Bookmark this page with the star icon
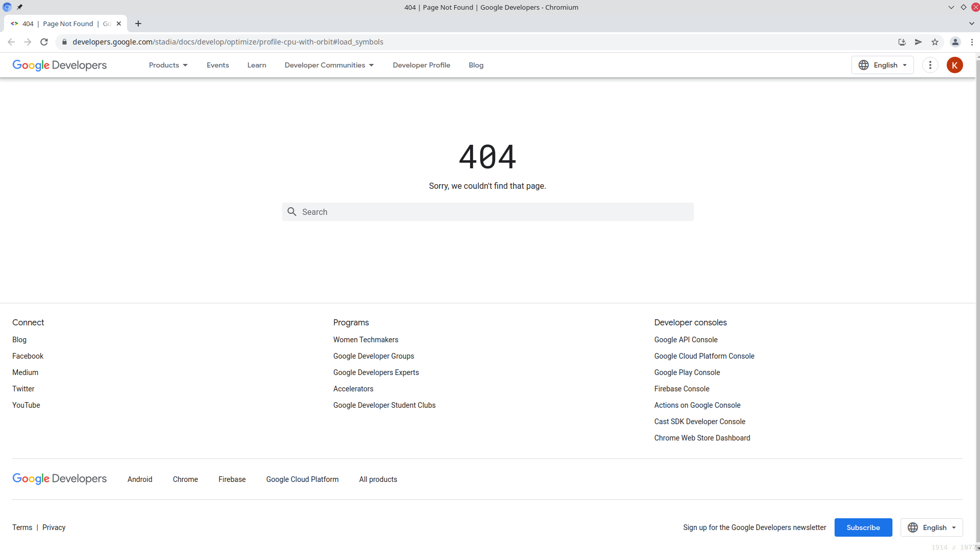980x551 pixels. pos(935,42)
